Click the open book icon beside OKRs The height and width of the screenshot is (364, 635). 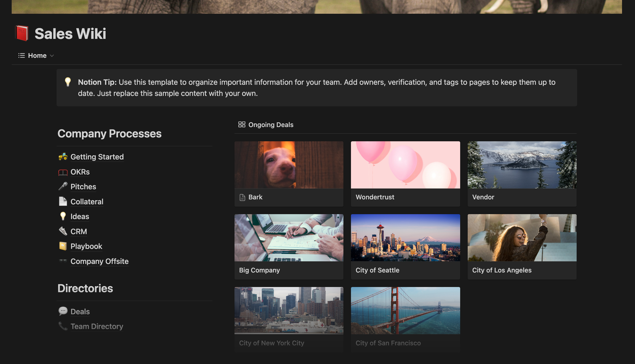point(63,172)
